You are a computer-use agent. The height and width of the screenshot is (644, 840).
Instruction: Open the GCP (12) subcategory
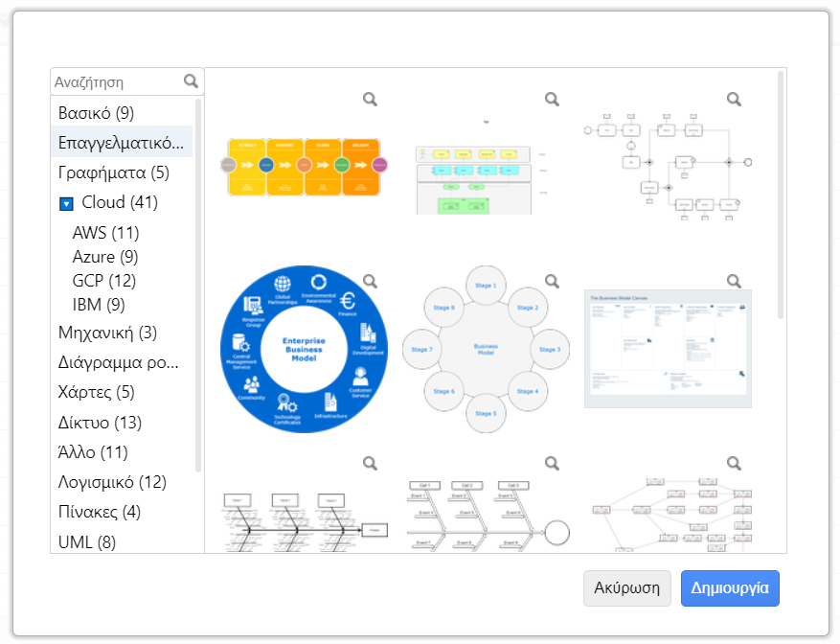(104, 281)
